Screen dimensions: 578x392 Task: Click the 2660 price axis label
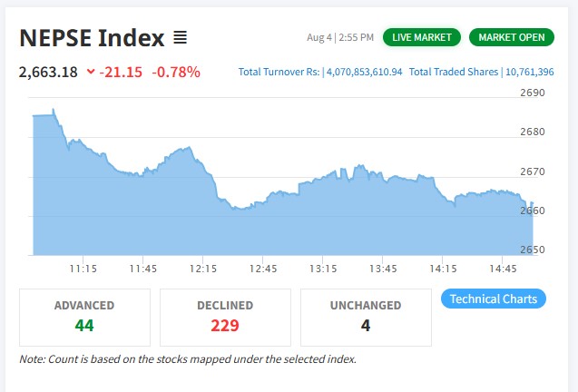tap(533, 211)
